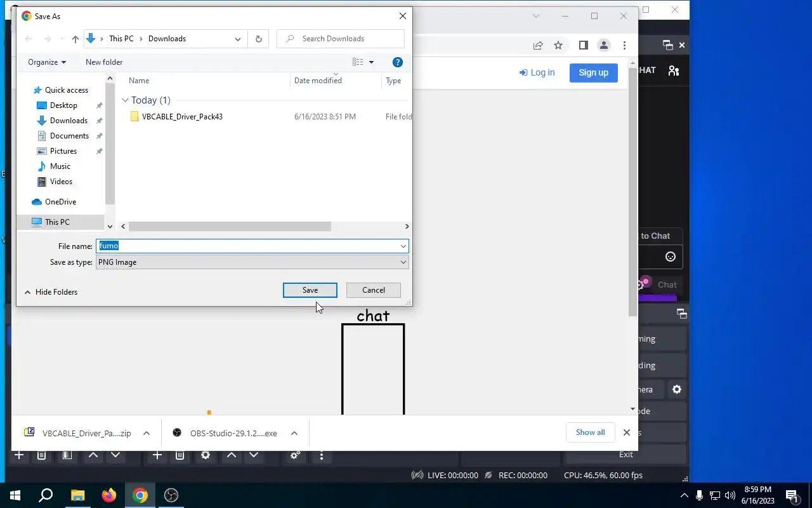Click the Log in link on the webpage
The width and height of the screenshot is (812, 508).
point(537,72)
